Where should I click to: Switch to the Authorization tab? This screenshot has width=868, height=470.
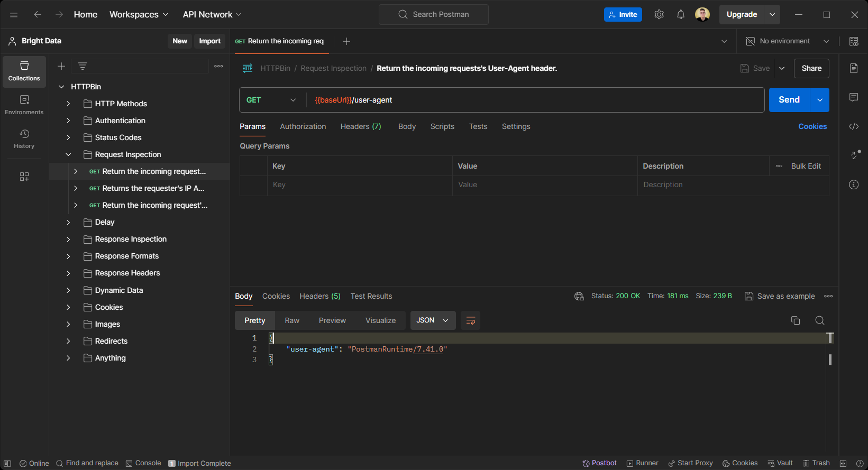[x=303, y=126]
